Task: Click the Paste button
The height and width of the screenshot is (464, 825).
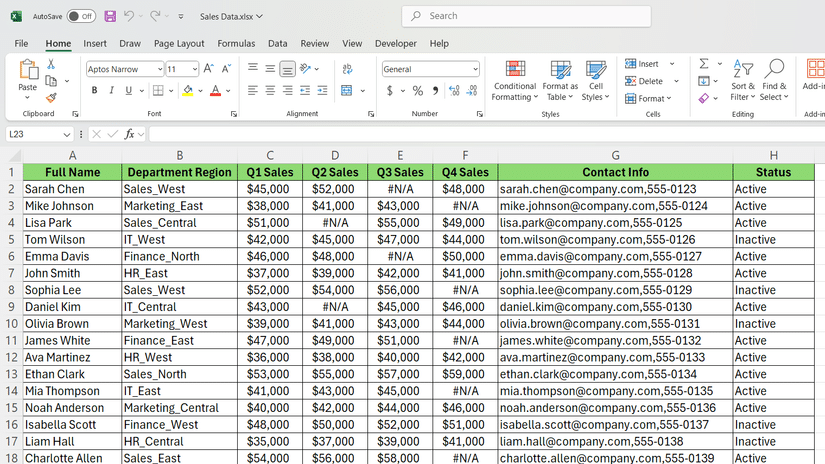Action: click(28, 79)
